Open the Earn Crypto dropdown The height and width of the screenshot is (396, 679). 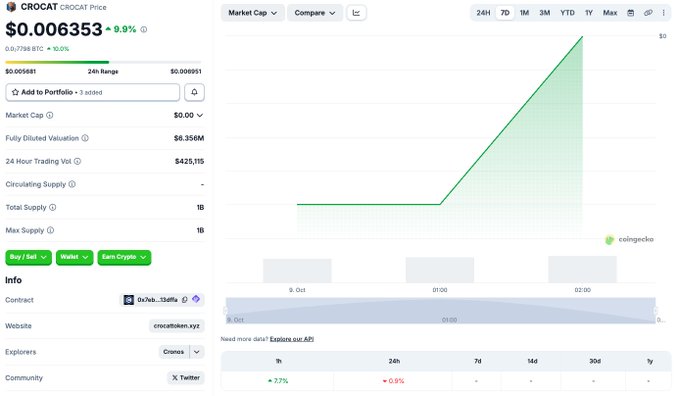[x=124, y=257]
